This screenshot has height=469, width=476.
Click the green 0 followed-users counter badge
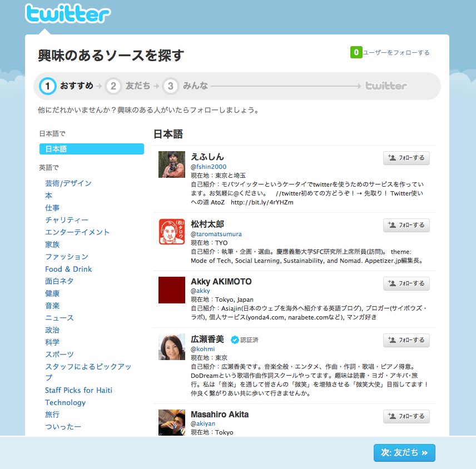[356, 52]
